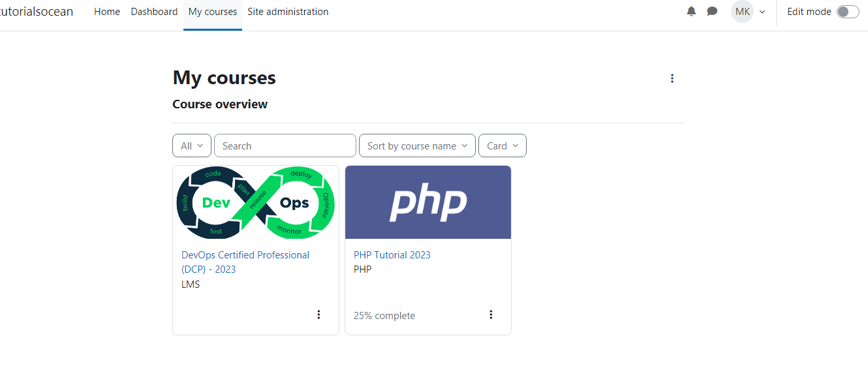The image size is (868, 368).
Task: Open the Card view layout dropdown
Action: (503, 146)
